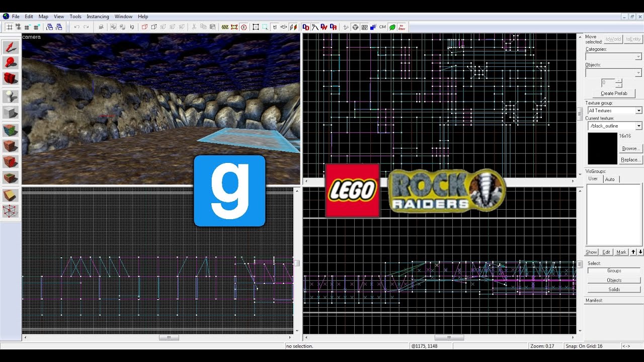The width and height of the screenshot is (644, 362).
Task: Open the Tools menu
Action: pos(75,17)
